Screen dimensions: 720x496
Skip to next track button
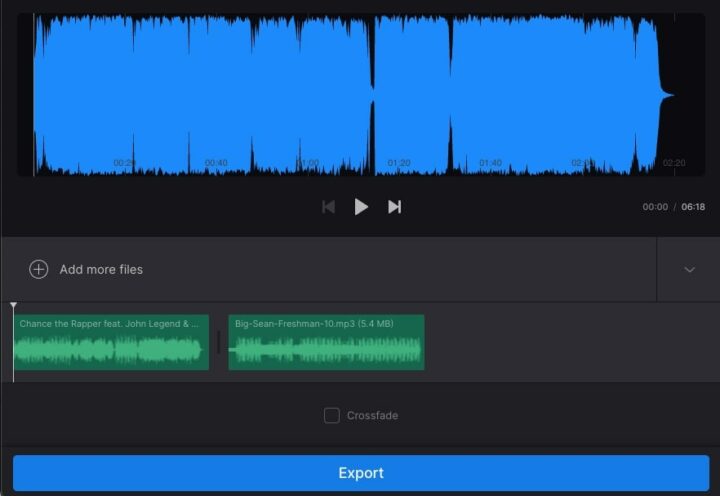395,207
